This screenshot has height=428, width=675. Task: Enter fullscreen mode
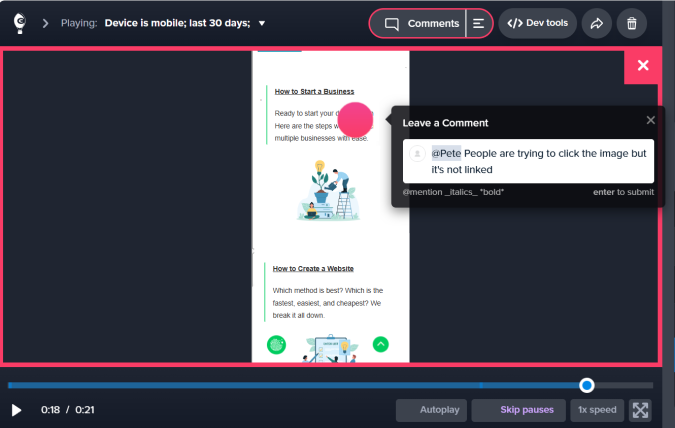click(641, 410)
